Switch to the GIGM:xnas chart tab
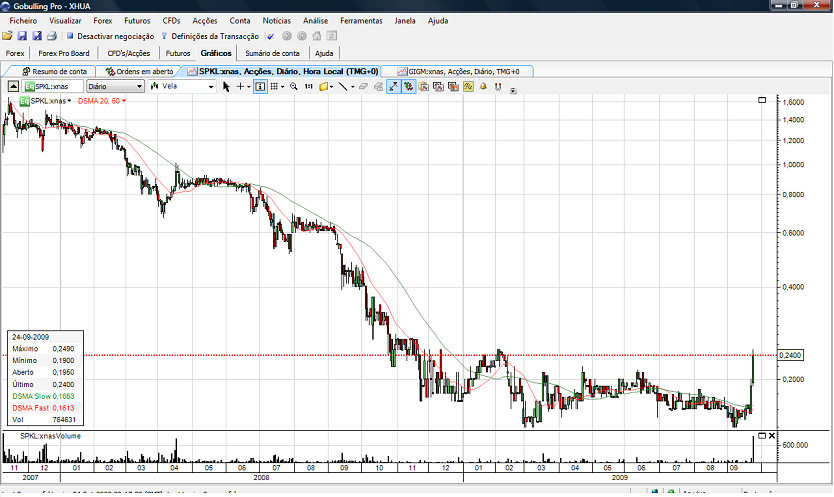The image size is (834, 497). pos(458,71)
